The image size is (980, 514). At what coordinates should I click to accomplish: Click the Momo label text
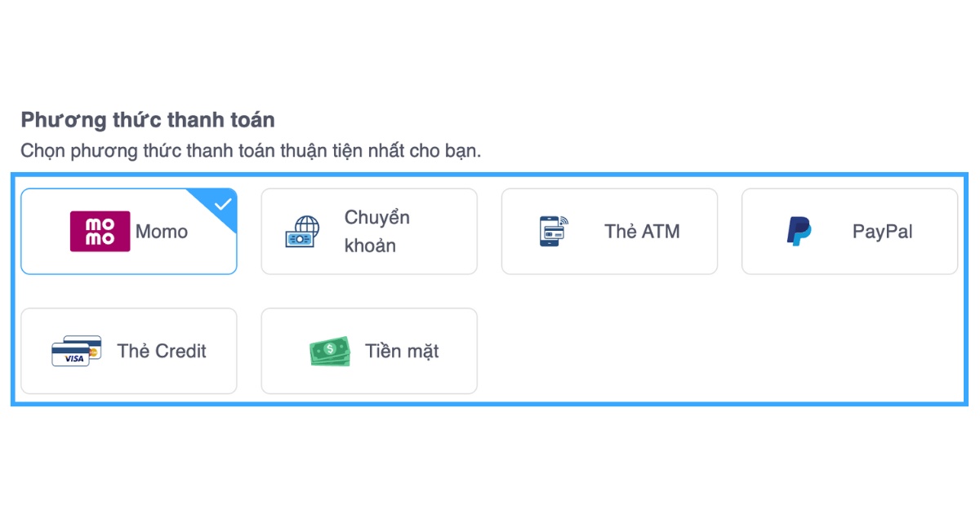coord(161,232)
